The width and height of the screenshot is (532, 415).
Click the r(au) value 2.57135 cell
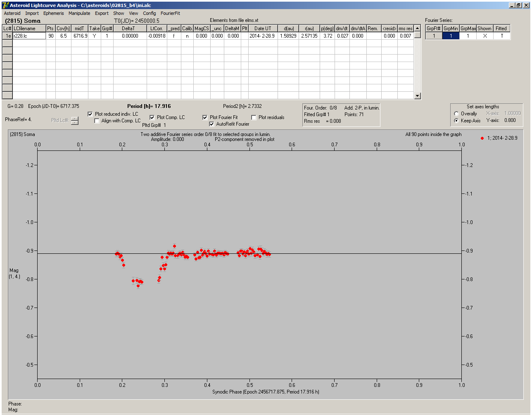(x=309, y=36)
